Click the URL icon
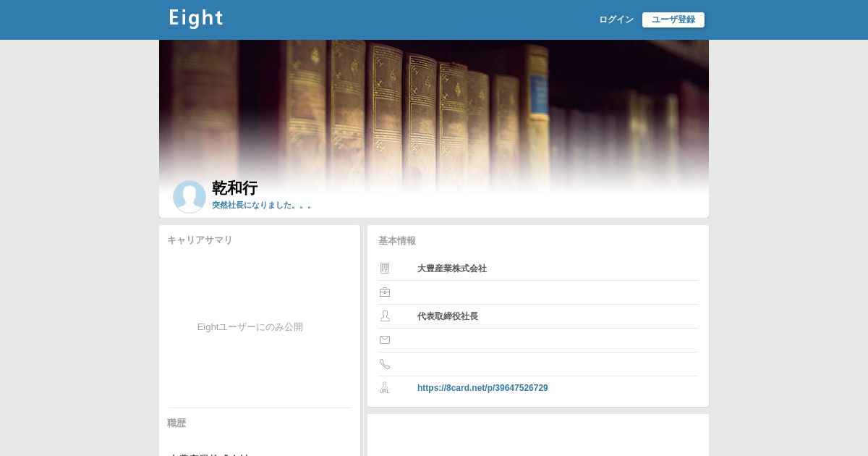The height and width of the screenshot is (456, 868). pyautogui.click(x=384, y=388)
